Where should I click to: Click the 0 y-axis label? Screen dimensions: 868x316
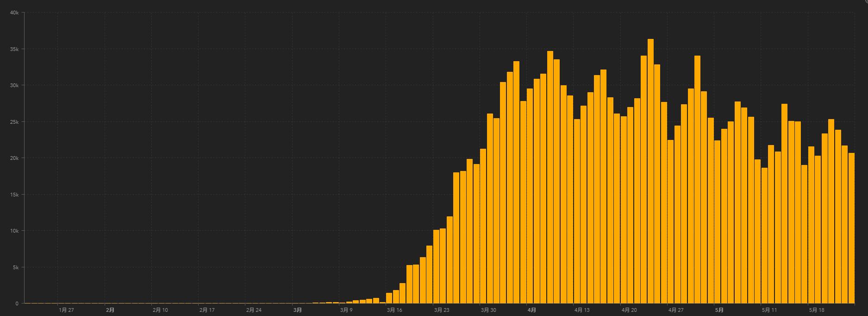(17, 303)
